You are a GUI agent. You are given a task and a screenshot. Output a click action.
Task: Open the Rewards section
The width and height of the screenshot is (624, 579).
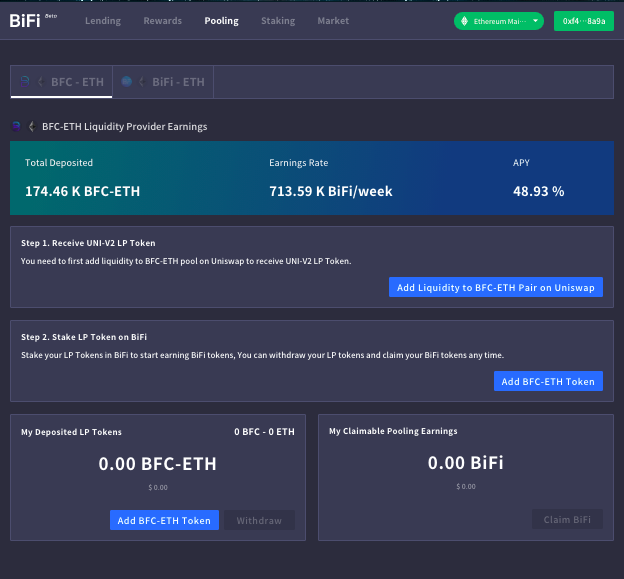(x=162, y=21)
